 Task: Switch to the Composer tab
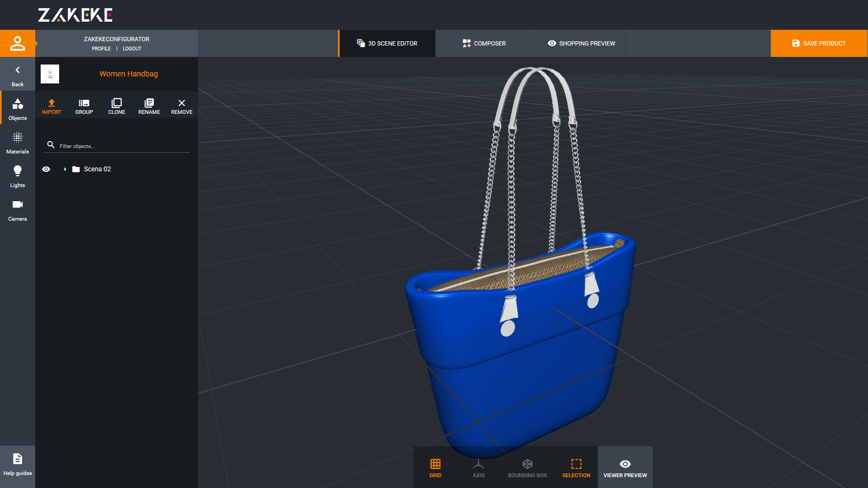(484, 43)
